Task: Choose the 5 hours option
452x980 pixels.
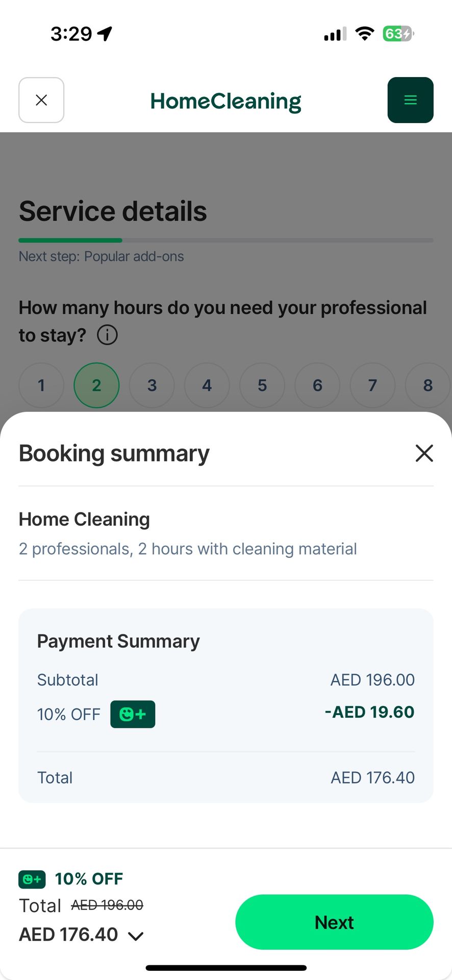Action: click(262, 385)
